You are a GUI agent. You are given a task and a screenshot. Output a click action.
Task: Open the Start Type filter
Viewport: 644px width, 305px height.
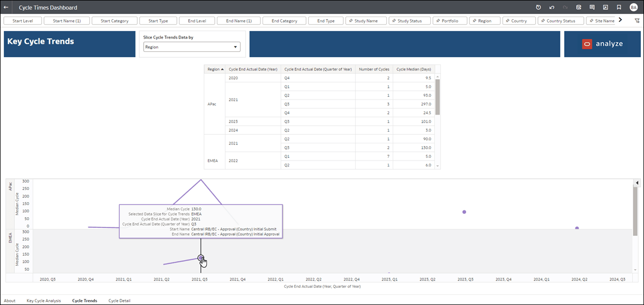(158, 21)
